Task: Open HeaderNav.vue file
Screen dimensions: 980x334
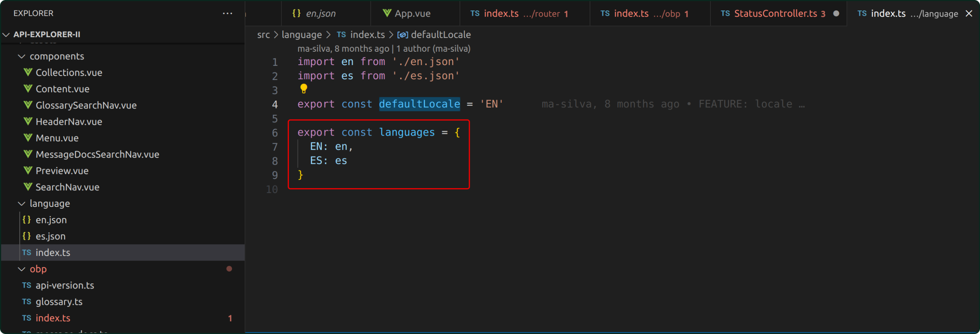Action: pos(69,122)
